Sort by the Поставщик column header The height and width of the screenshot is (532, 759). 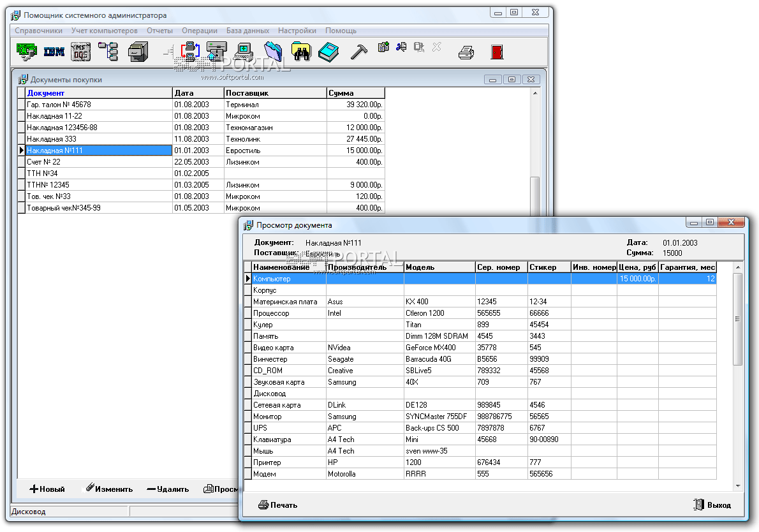(x=275, y=93)
